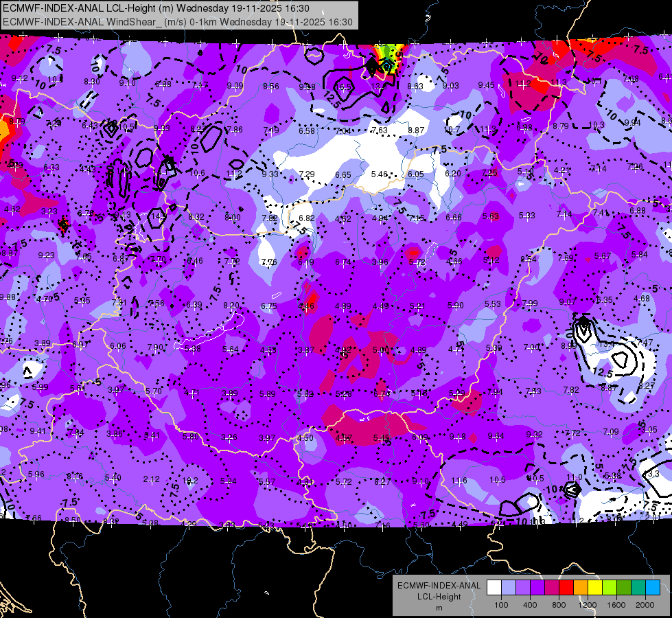Click the legend unit label m
The height and width of the screenshot is (618, 672).
(439, 608)
